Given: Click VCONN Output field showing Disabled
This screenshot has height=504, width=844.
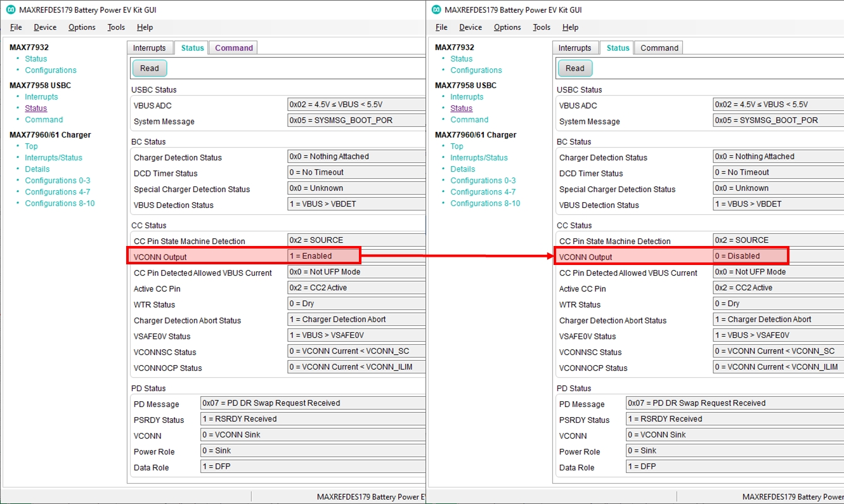Looking at the screenshot, I should click(750, 256).
